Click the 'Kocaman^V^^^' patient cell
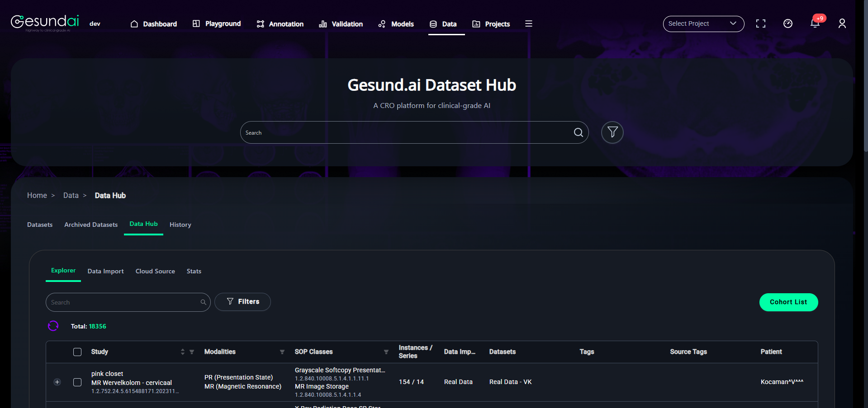The height and width of the screenshot is (408, 868). coord(782,382)
